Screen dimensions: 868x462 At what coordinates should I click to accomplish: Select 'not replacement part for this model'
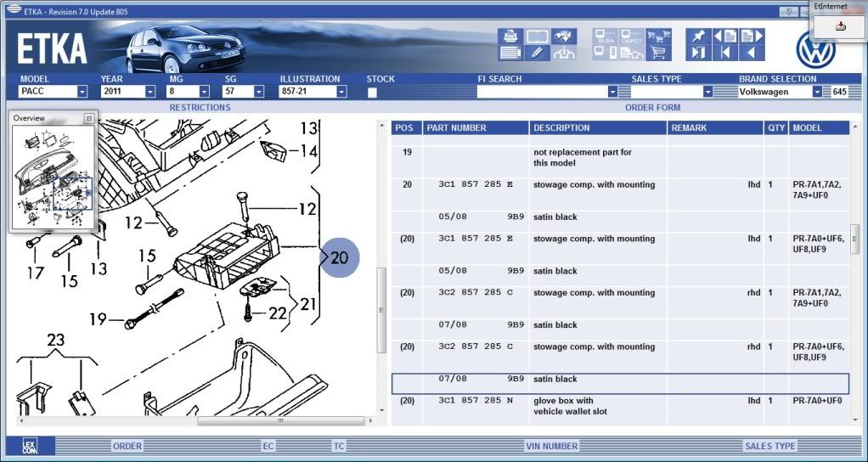pos(583,158)
